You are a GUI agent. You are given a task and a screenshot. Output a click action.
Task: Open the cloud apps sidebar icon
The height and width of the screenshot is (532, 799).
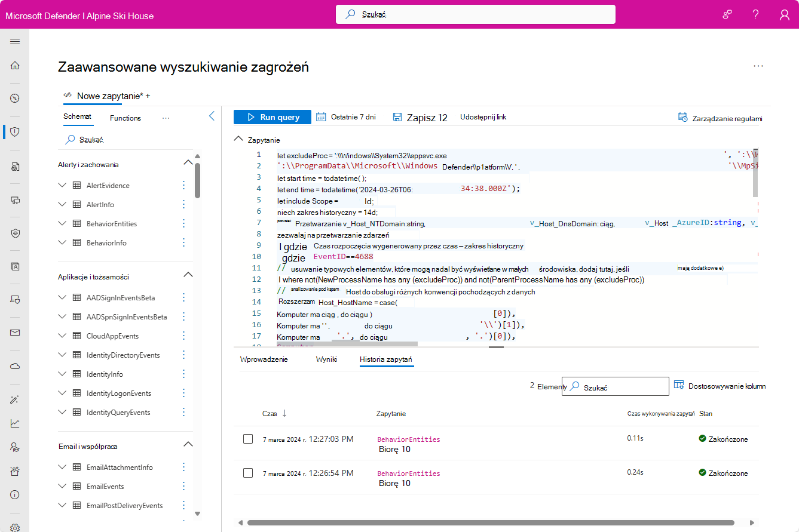[15, 366]
